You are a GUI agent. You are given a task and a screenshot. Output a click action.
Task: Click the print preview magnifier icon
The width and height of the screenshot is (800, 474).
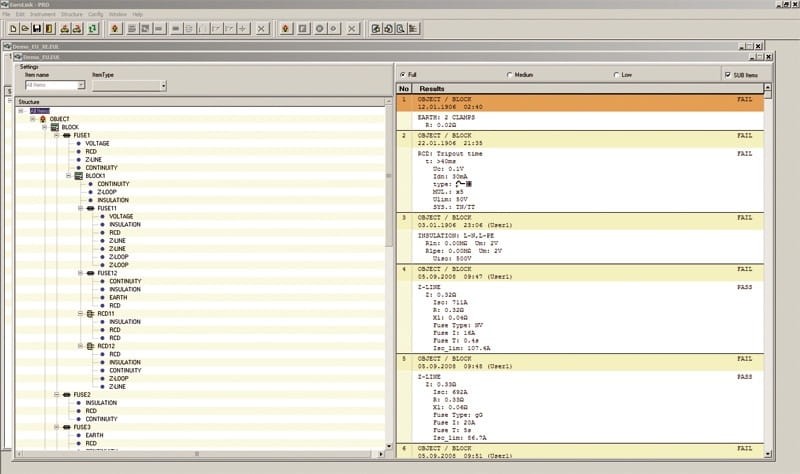401,29
